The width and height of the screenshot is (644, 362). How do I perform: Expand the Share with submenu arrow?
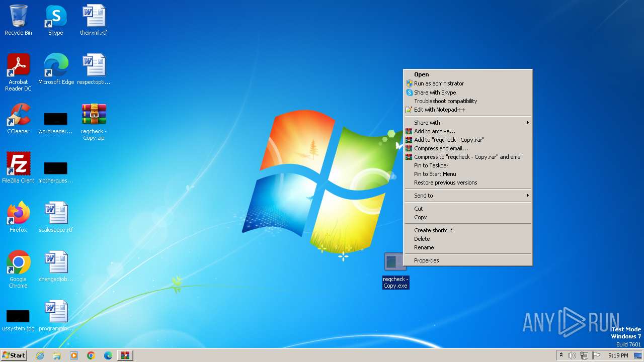(527, 123)
